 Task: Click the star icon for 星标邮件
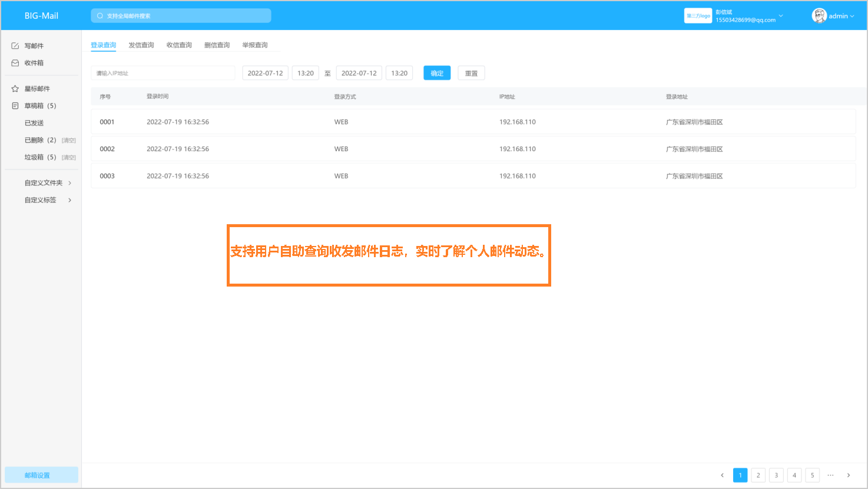tap(14, 88)
